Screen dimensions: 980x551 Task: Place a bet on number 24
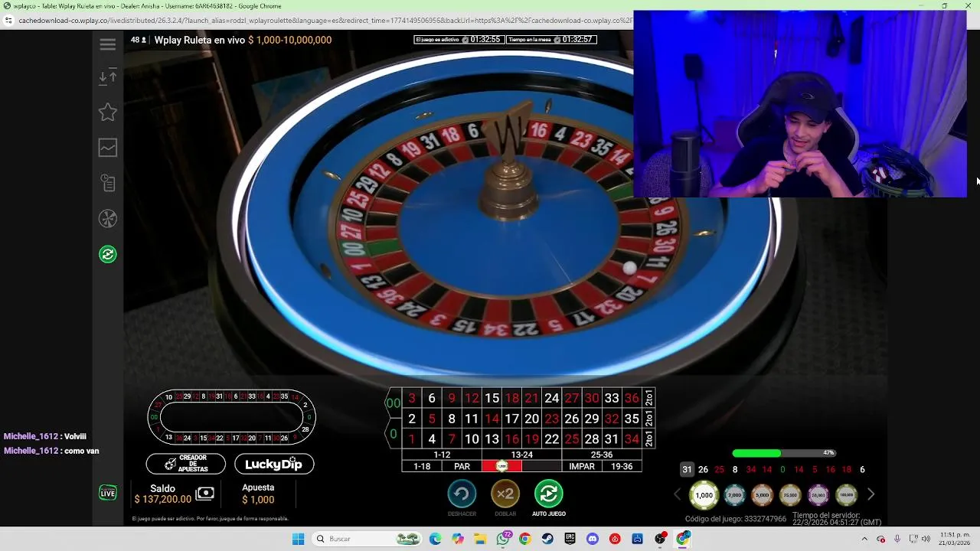click(551, 398)
